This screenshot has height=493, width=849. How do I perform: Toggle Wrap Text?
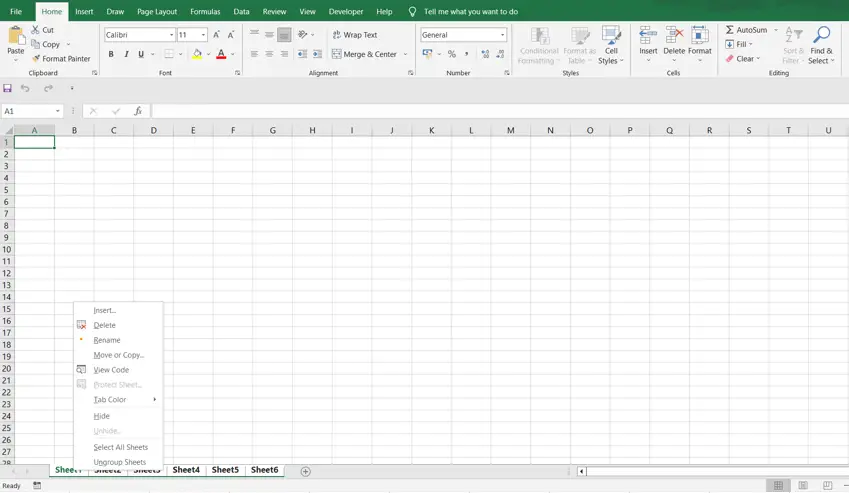point(355,35)
